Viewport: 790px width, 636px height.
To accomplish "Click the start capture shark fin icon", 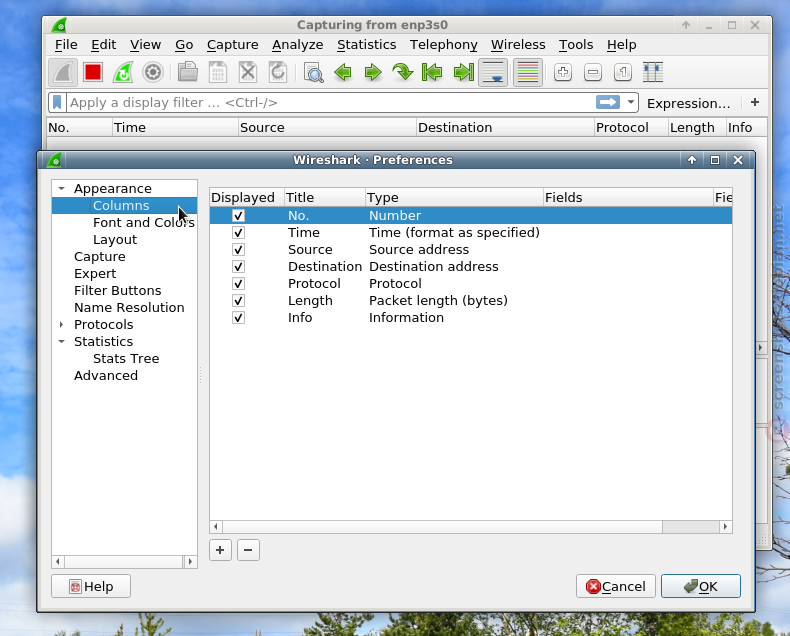I will [63, 73].
